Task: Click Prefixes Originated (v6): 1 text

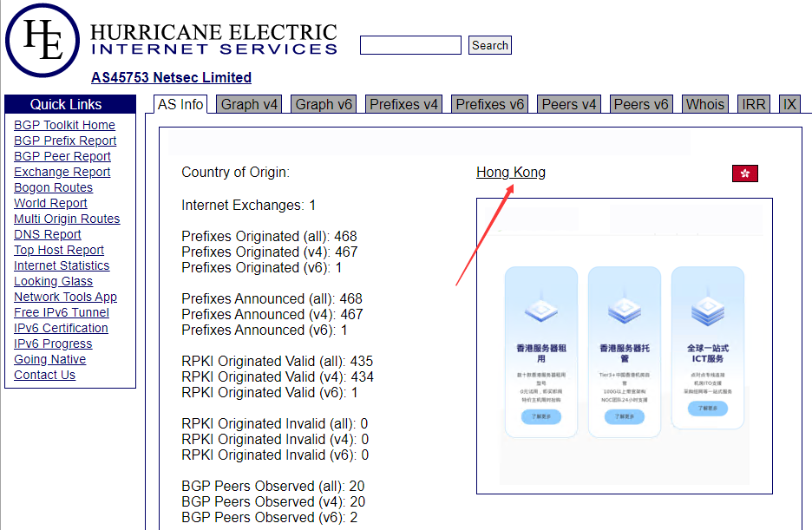Action: click(261, 267)
